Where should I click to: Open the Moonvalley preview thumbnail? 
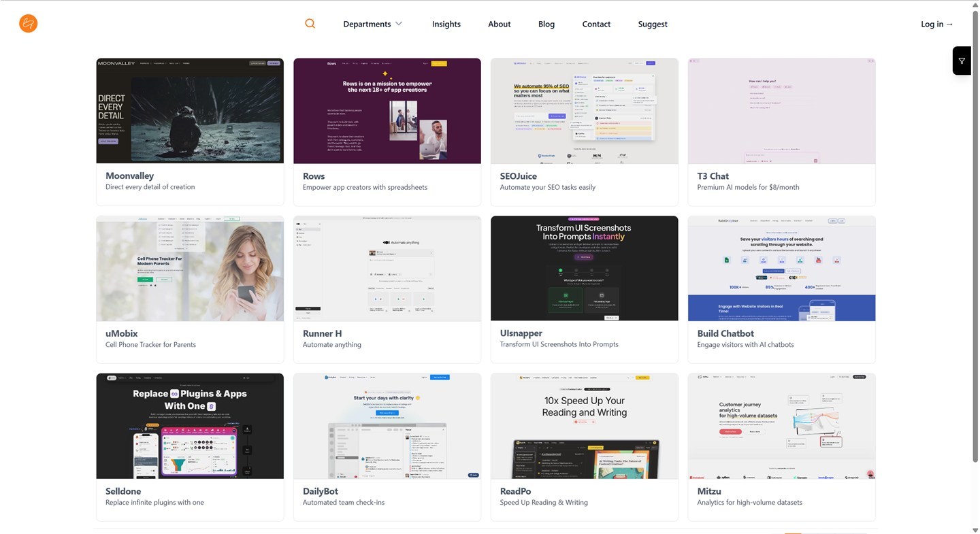[x=190, y=110]
